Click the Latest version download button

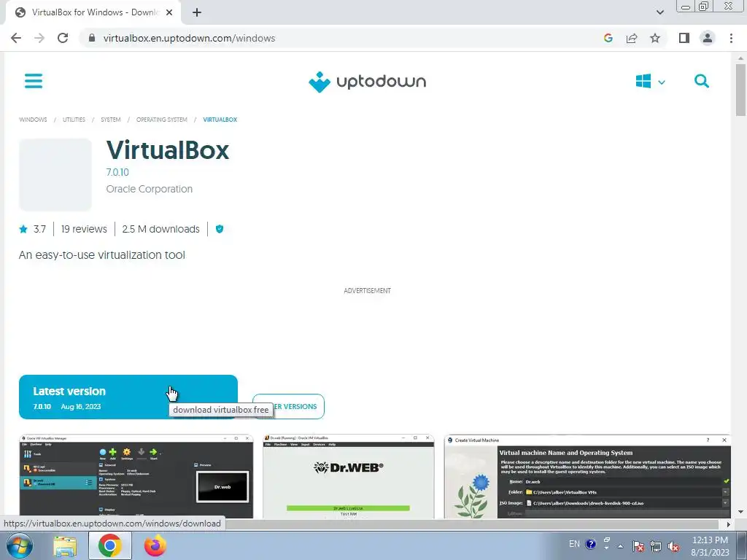click(128, 397)
